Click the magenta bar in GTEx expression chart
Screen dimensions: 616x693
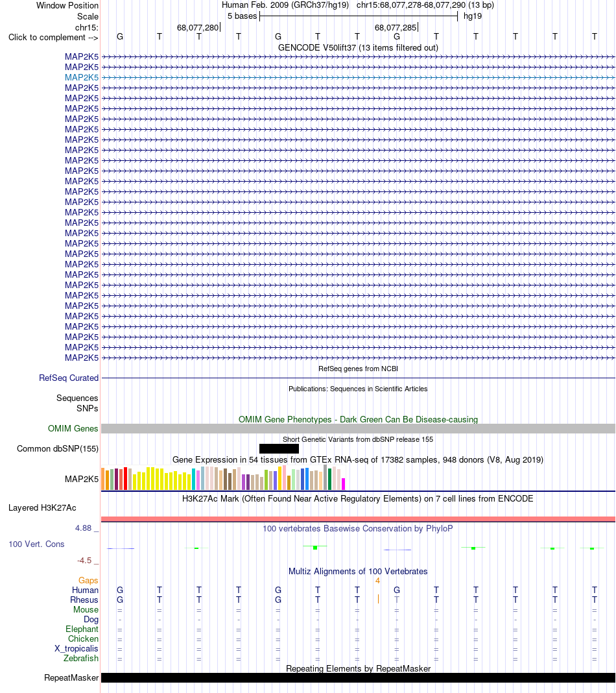pyautogui.click(x=343, y=484)
